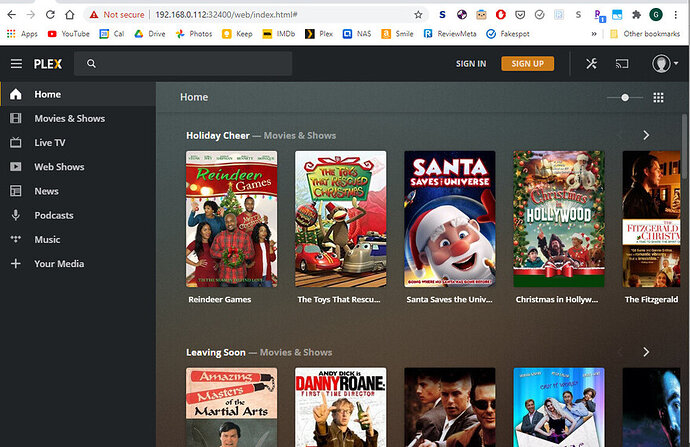Open the Reindeer Games poster
The width and height of the screenshot is (690, 447).
pos(231,219)
